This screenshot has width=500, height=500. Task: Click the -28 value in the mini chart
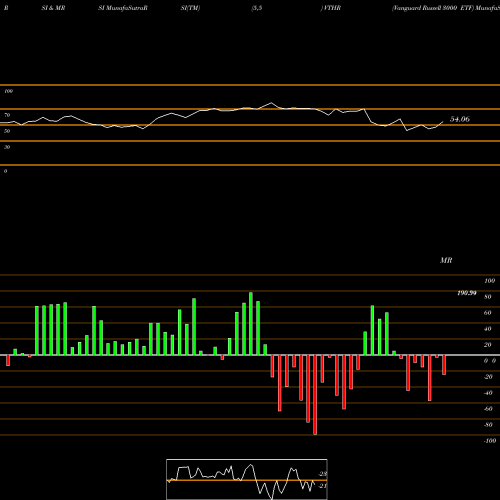[x=323, y=474]
